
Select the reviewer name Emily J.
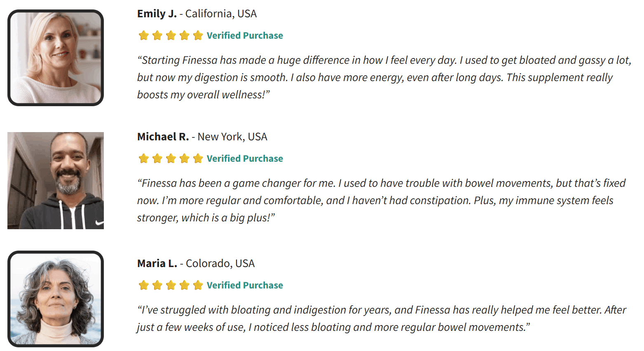(157, 14)
